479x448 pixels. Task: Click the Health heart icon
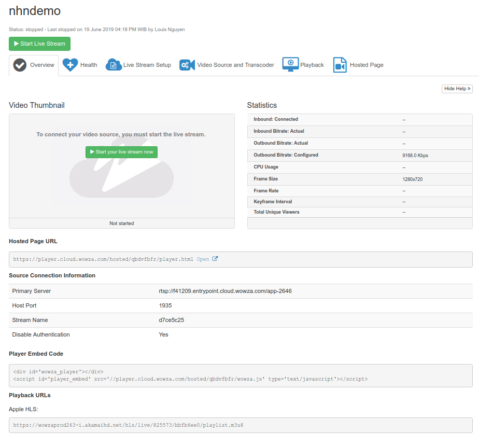click(70, 65)
